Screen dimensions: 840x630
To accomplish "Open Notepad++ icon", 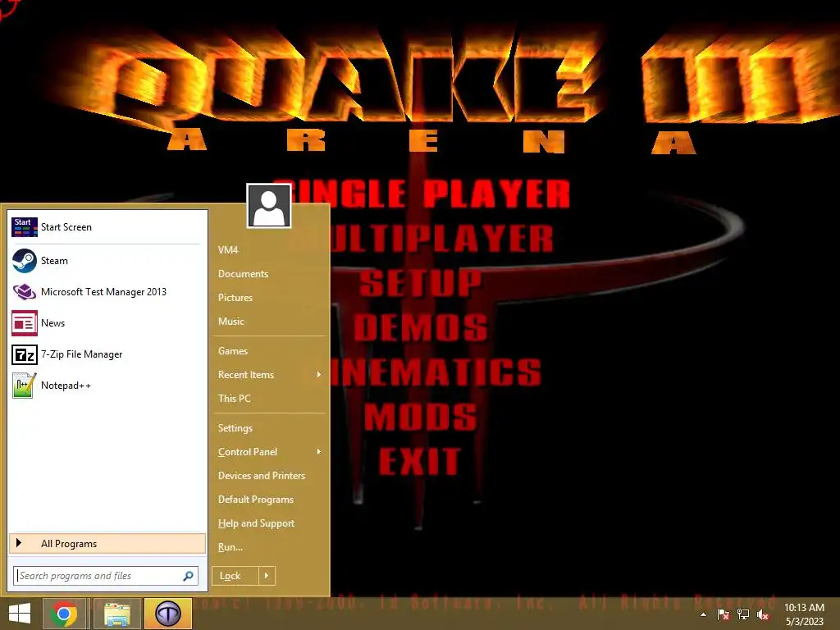I will click(x=24, y=386).
